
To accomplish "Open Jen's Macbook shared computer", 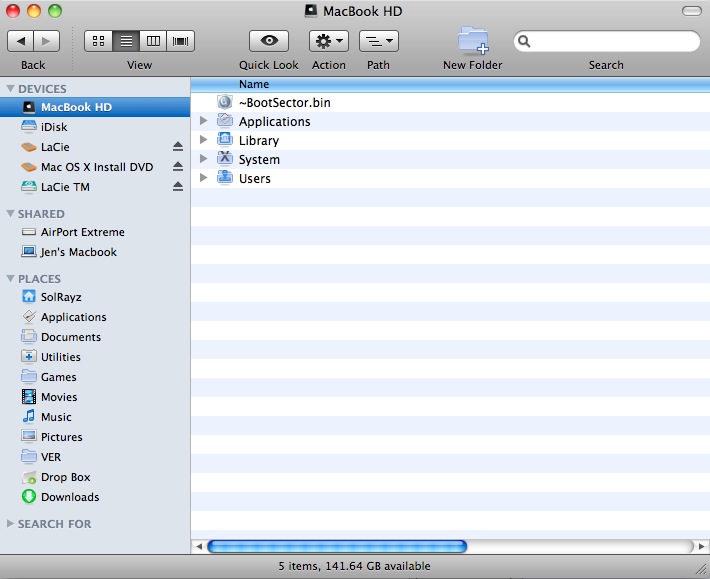I will (x=95, y=252).
